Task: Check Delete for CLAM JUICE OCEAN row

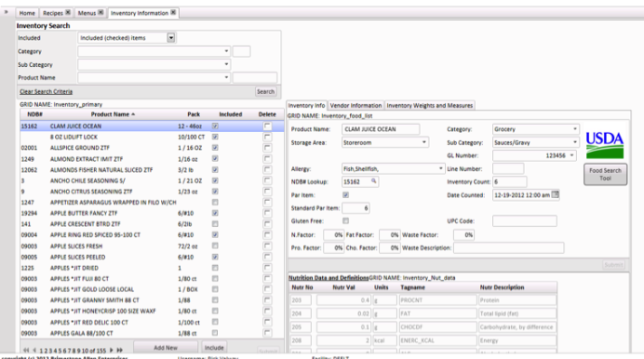Action: point(267,126)
